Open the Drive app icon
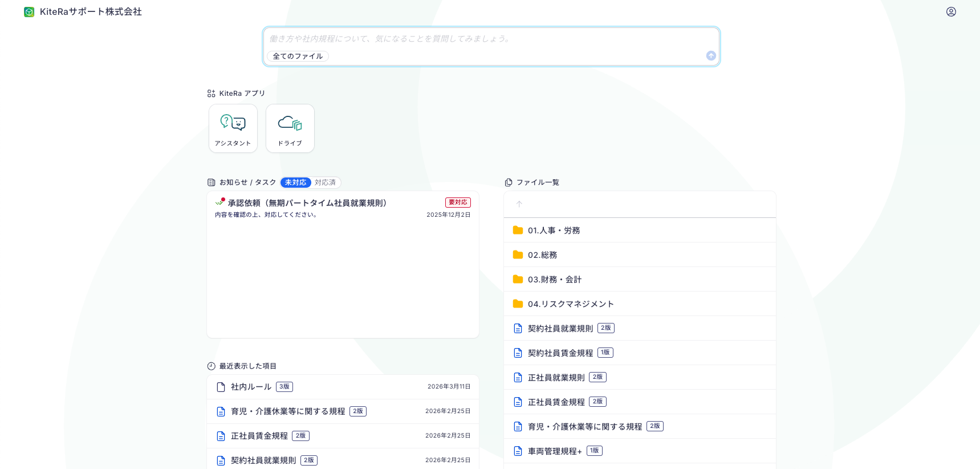The width and height of the screenshot is (980, 469). 290,128
